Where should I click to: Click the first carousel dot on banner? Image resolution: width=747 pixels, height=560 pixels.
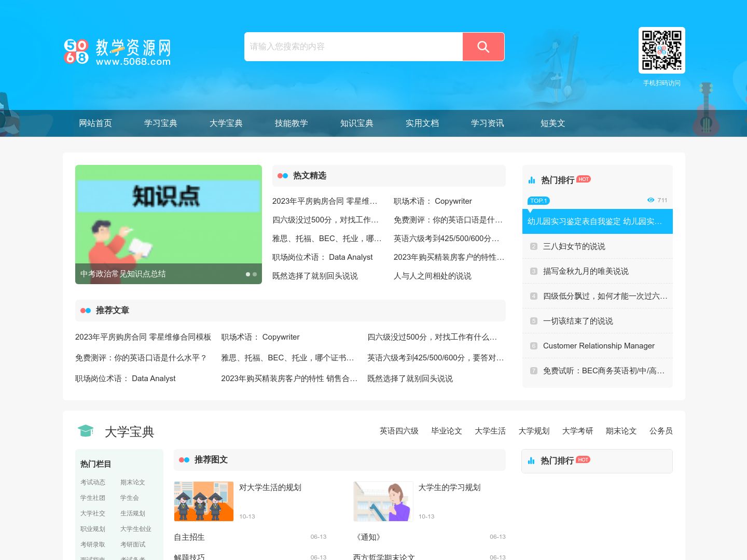coord(248,274)
